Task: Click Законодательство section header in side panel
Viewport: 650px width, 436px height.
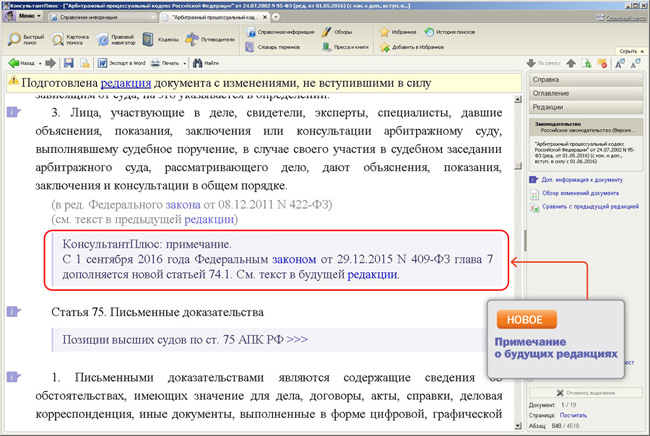Action: pos(586,127)
